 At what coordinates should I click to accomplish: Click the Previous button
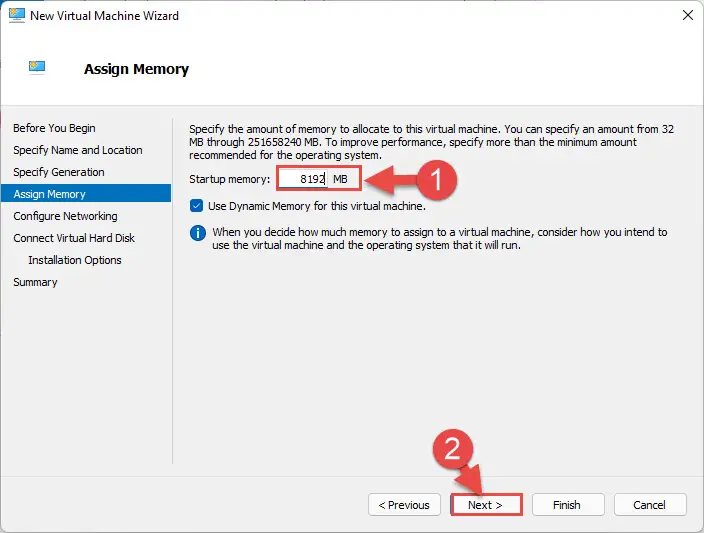[x=404, y=505]
